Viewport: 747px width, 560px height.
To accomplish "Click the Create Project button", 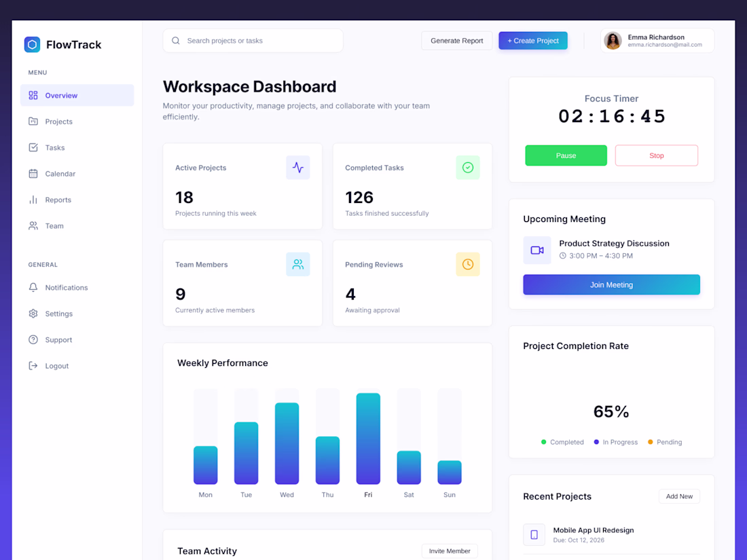I will 533,41.
